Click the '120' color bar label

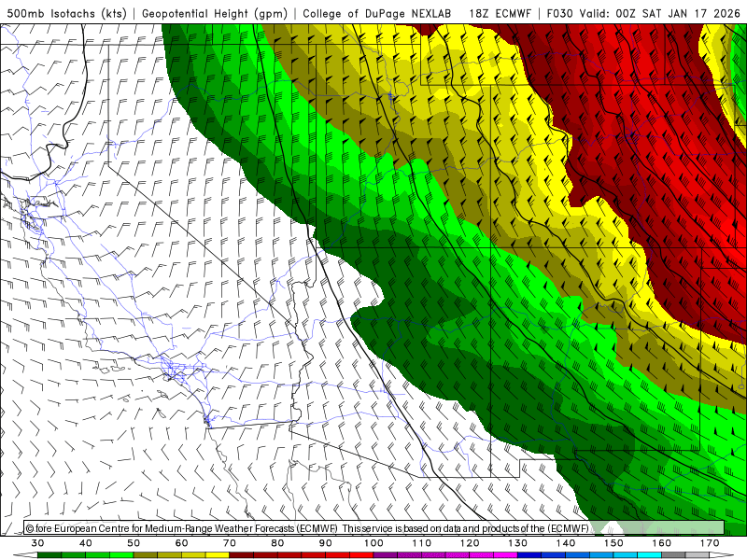[470, 543]
